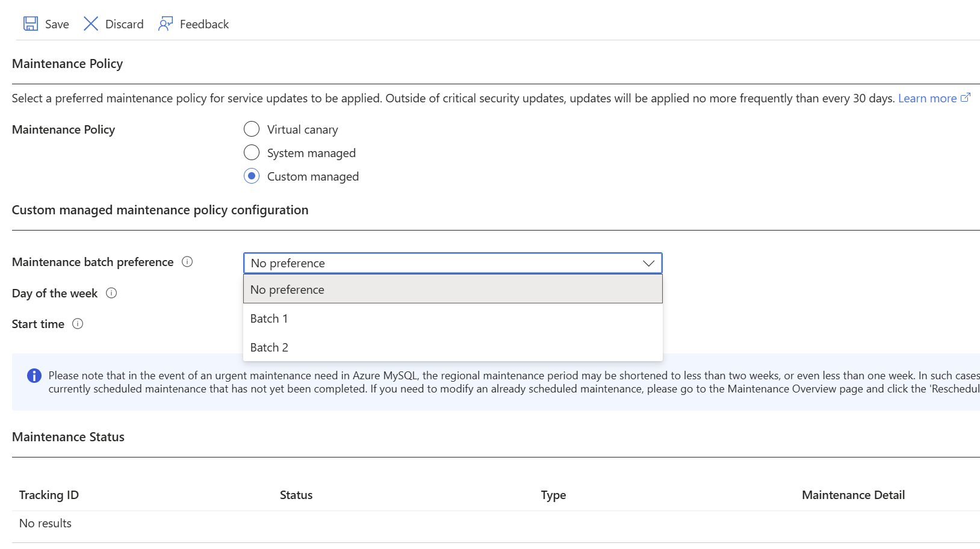Select the System managed radio button
Screen dimensions: 980x549
[252, 153]
